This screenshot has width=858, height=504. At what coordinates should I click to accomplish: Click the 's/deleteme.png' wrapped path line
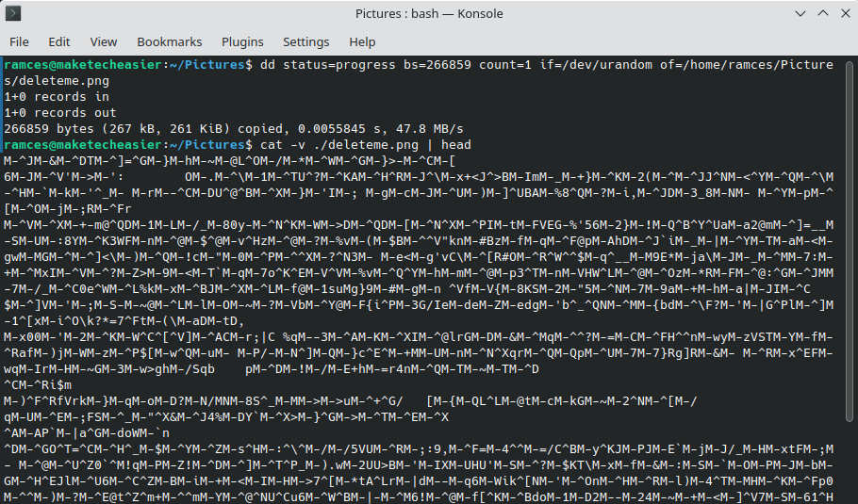click(x=57, y=81)
